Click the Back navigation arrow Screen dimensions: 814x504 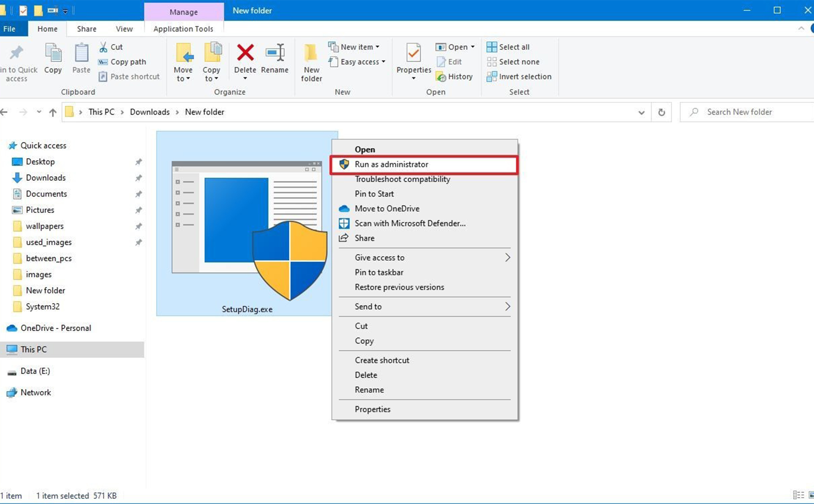pyautogui.click(x=4, y=112)
